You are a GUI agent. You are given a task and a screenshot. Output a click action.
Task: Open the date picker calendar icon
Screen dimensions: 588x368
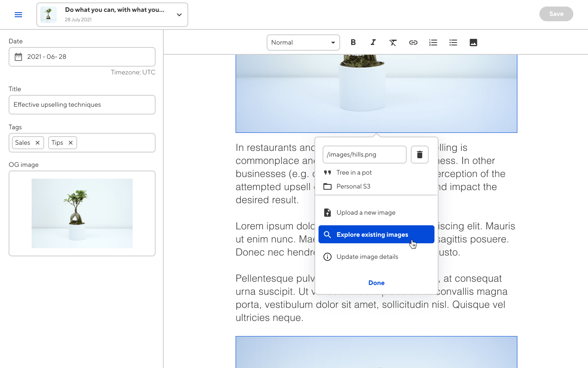pyautogui.click(x=18, y=57)
